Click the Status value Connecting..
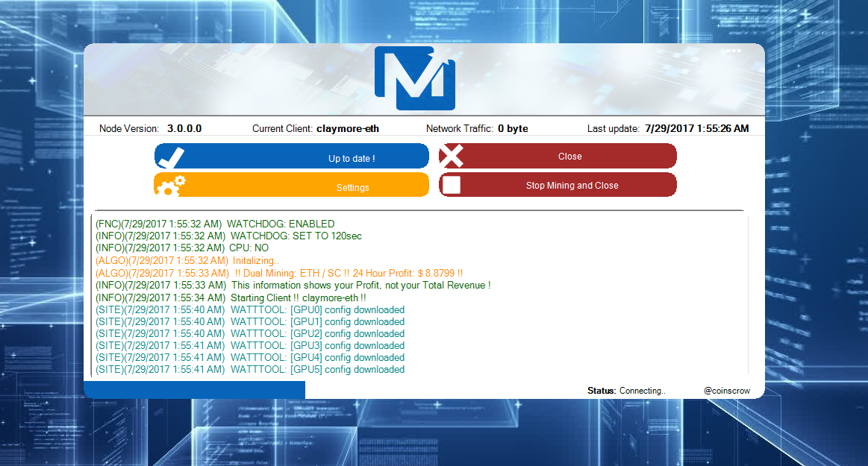Screen dimensions: 868x466 tap(642, 391)
